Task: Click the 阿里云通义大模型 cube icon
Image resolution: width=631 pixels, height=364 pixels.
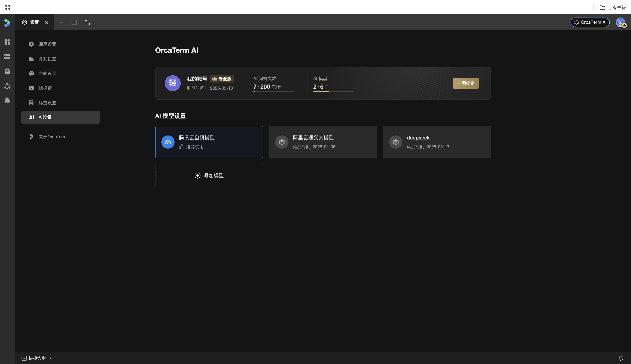Action: (282, 142)
